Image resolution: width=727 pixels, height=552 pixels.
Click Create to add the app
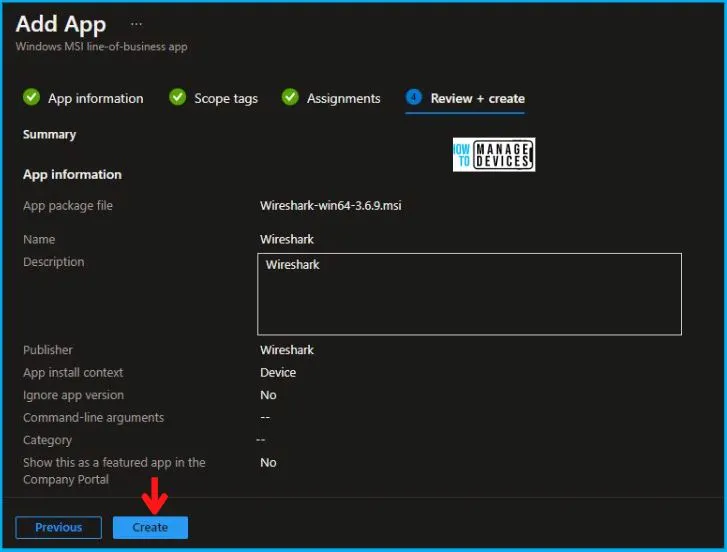click(x=150, y=528)
